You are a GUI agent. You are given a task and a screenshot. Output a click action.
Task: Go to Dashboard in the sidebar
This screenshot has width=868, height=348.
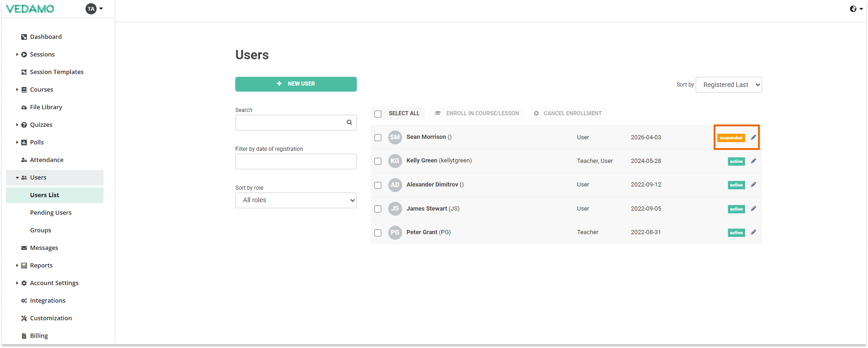click(x=46, y=37)
